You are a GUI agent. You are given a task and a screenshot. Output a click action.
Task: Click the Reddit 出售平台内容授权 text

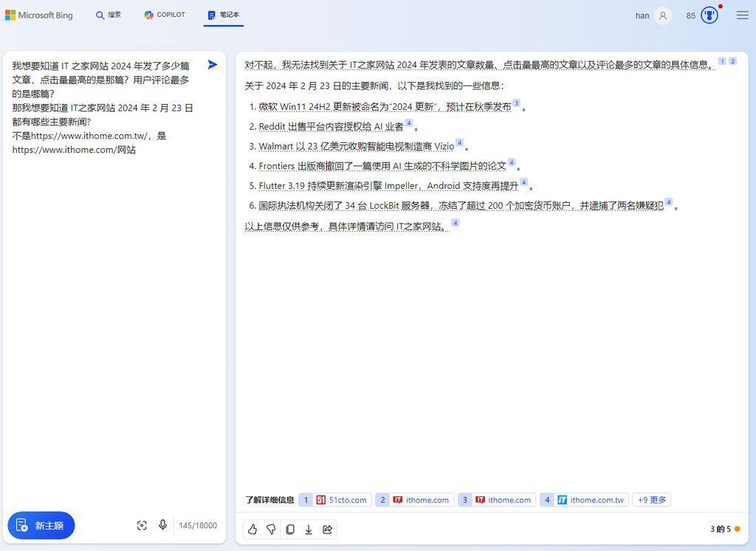[x=331, y=127]
